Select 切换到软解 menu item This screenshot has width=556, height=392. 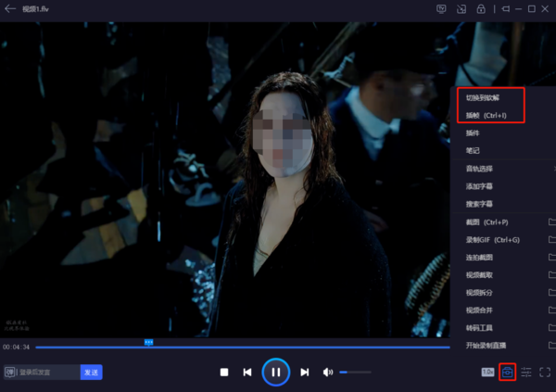click(x=482, y=97)
